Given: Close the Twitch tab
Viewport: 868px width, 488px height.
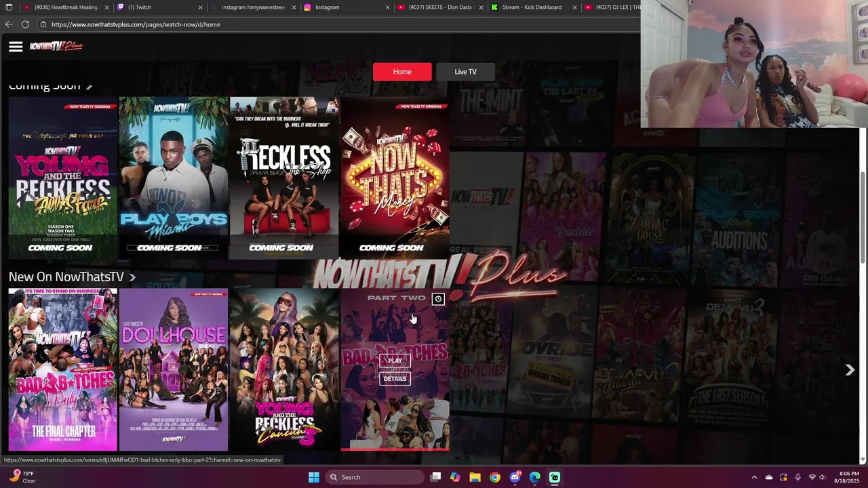Looking at the screenshot, I should point(201,7).
